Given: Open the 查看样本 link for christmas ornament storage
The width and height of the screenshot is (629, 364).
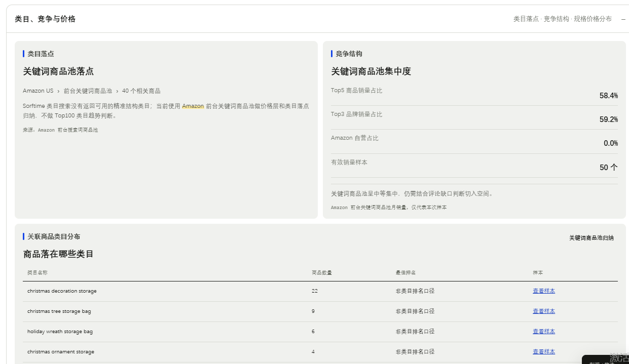Looking at the screenshot, I should [544, 352].
